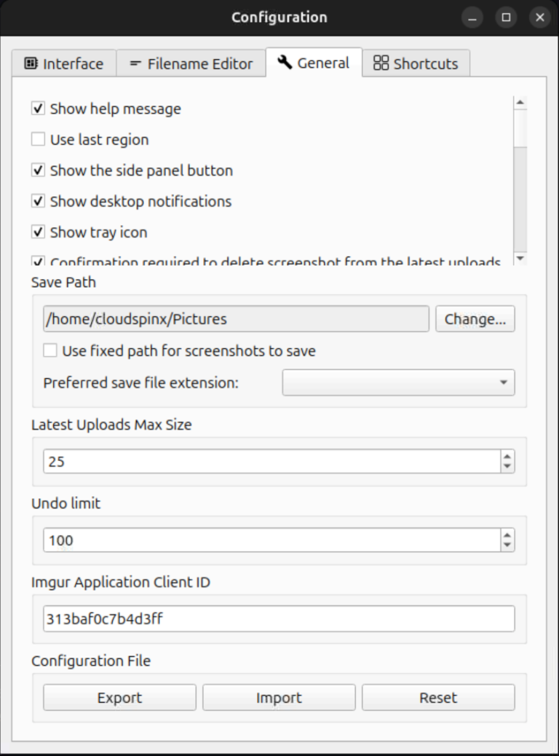The image size is (559, 756).
Task: Enable Use fixed path for screenshots to save
Action: point(49,350)
